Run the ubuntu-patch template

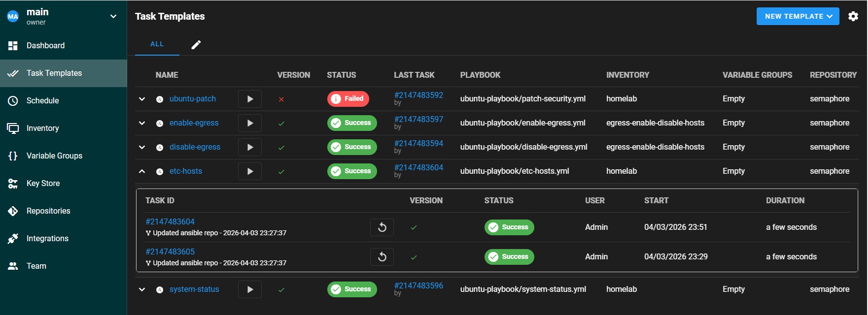[250, 99]
